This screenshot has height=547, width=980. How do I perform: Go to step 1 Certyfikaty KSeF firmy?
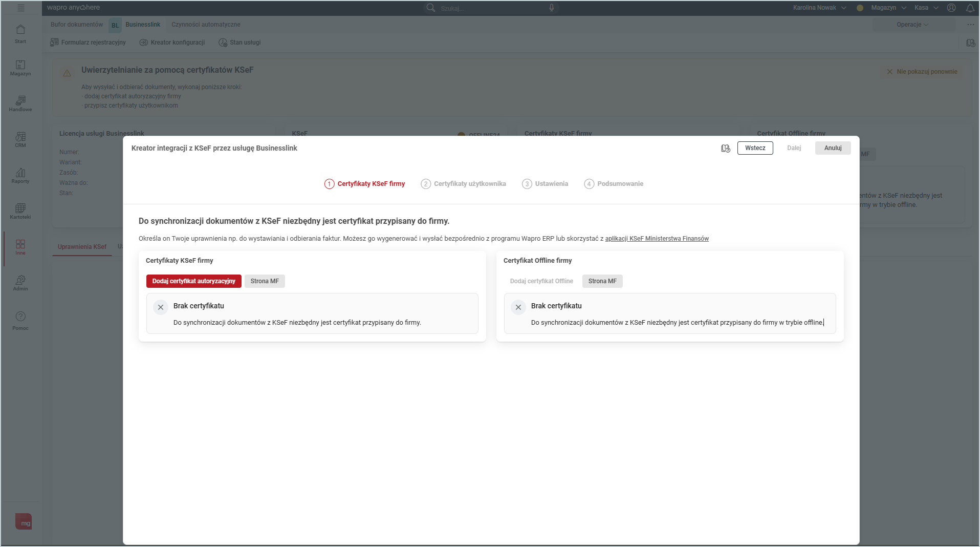click(x=364, y=184)
